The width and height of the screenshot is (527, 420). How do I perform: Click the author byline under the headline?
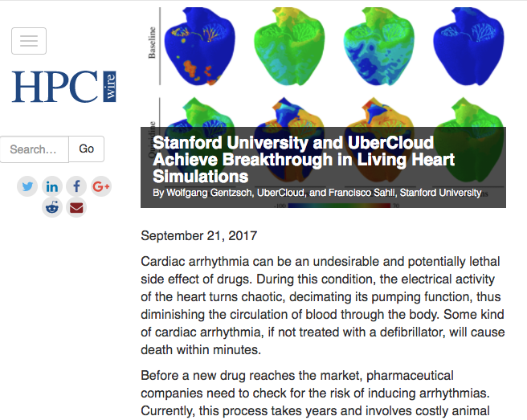click(317, 193)
